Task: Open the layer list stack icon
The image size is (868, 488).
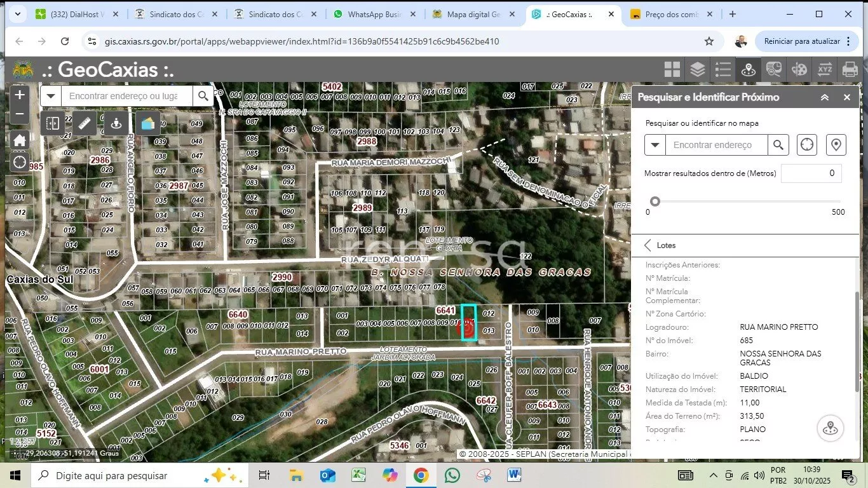Action: pyautogui.click(x=698, y=69)
